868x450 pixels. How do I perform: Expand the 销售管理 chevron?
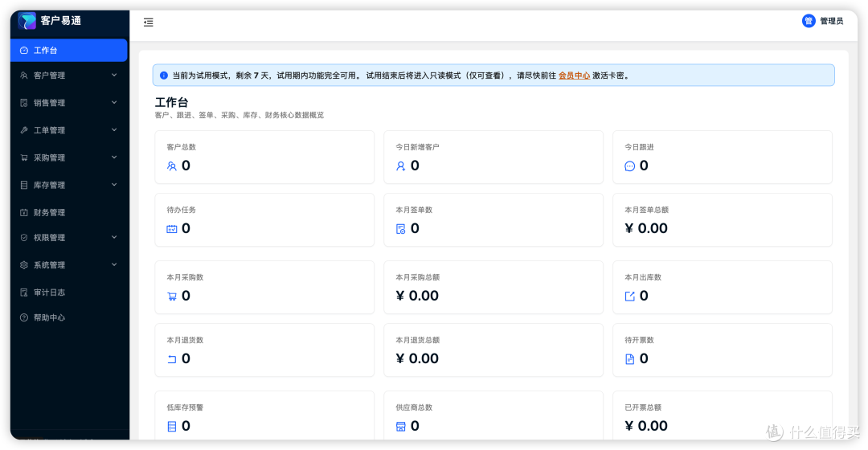click(114, 102)
